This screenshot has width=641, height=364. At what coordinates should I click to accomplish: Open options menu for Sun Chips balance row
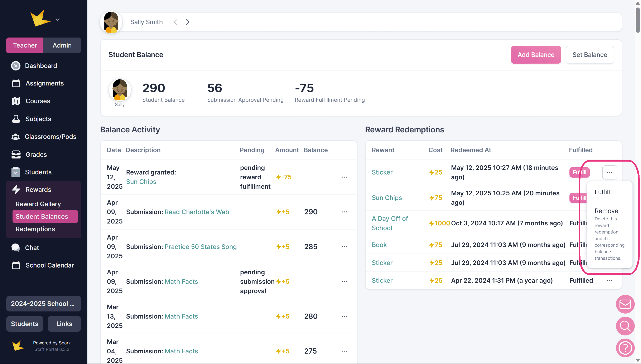[x=344, y=177]
